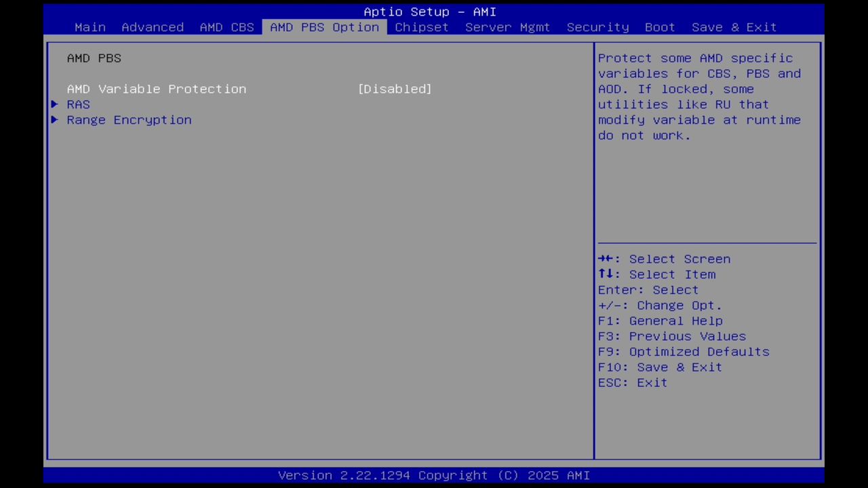Select the Security tab

[597, 27]
